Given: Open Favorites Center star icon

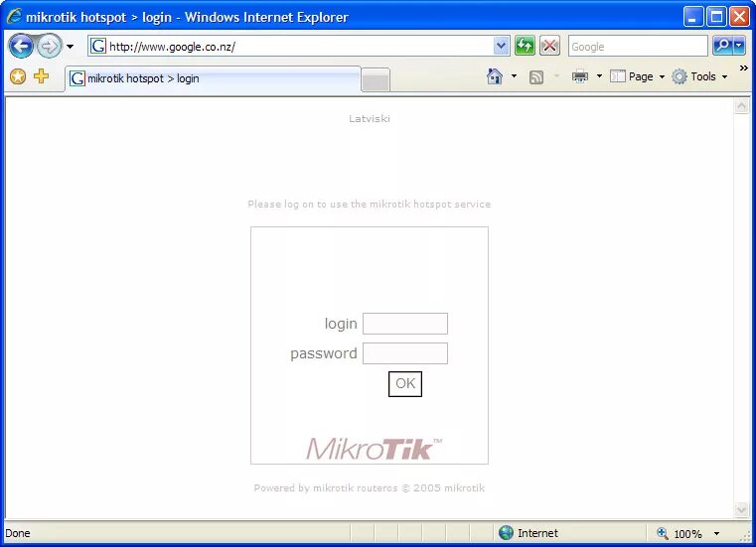Looking at the screenshot, I should 18,76.
